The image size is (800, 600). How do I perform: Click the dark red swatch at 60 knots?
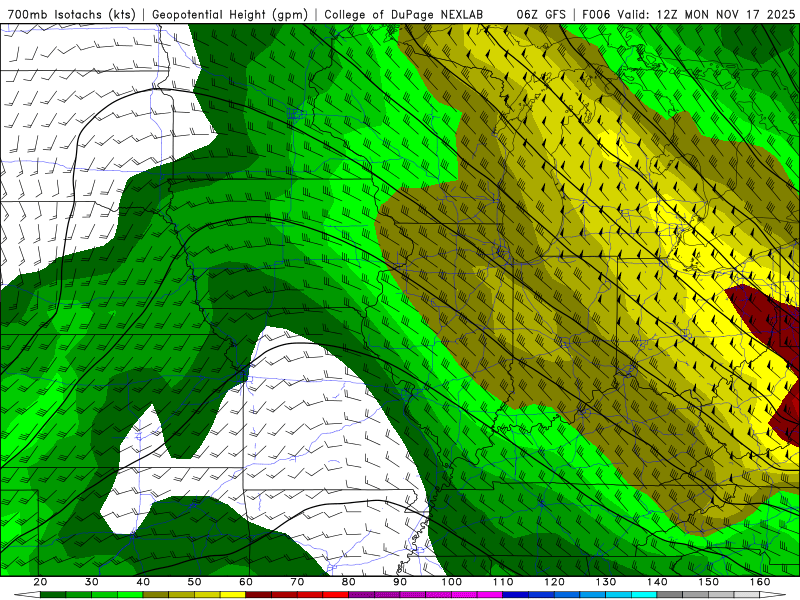point(259,594)
